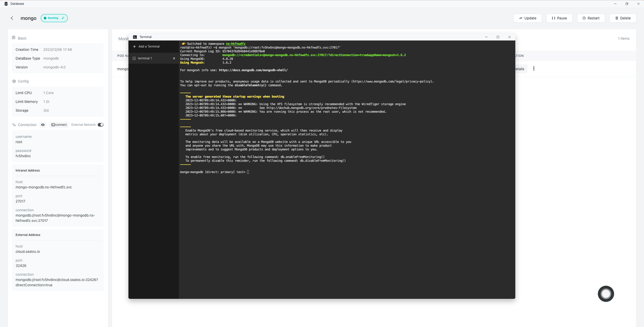
Task: Pause the mongo database
Action: point(559,18)
